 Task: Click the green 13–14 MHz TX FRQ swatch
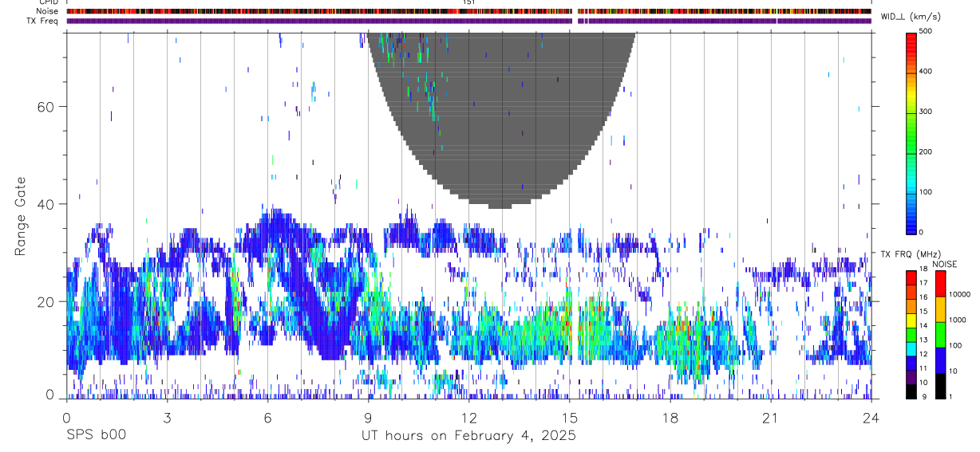click(911, 335)
